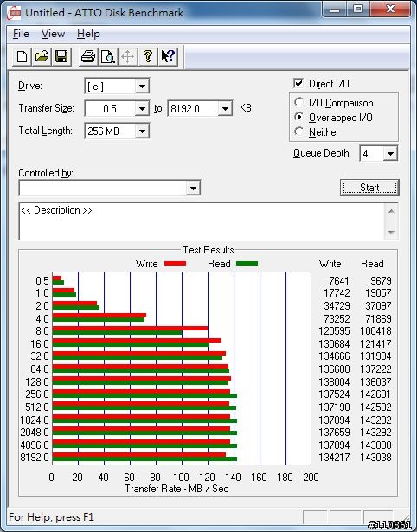Open the File menu
Viewport: 417px width, 532px height.
[21, 34]
